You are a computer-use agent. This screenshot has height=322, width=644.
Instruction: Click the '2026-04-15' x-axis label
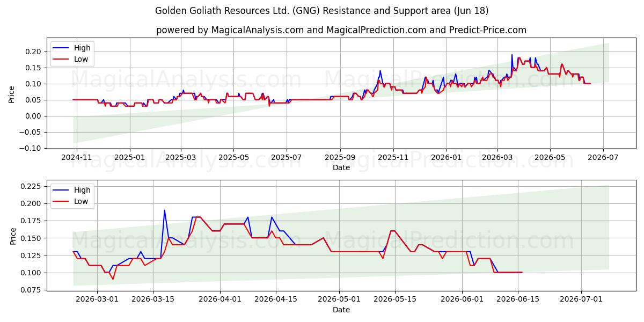tap(276, 299)
